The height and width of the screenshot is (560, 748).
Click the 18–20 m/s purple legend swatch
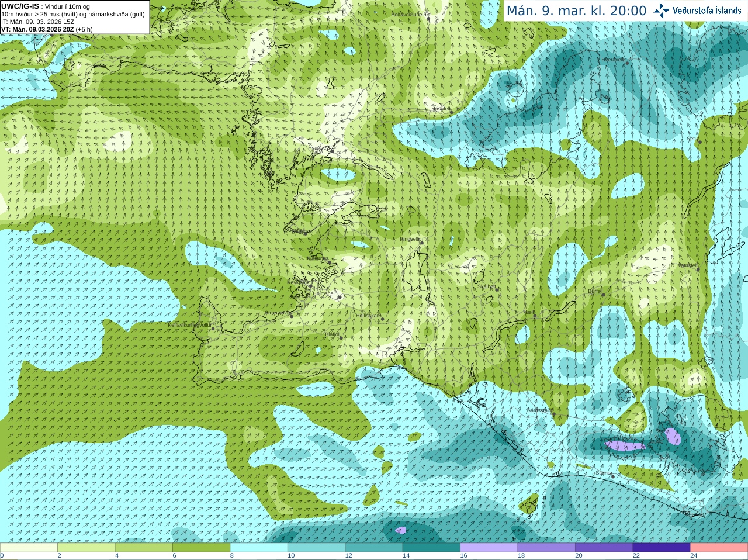[x=546, y=548]
